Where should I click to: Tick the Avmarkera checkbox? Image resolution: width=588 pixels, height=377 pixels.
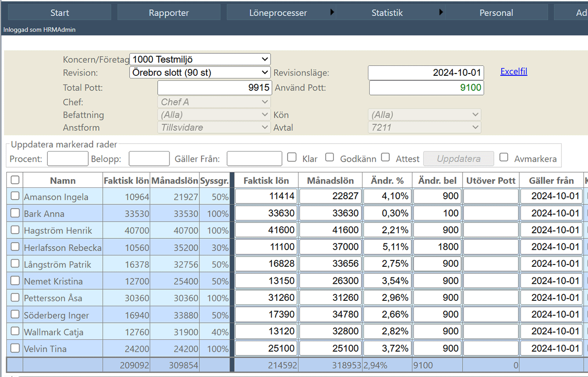point(504,158)
